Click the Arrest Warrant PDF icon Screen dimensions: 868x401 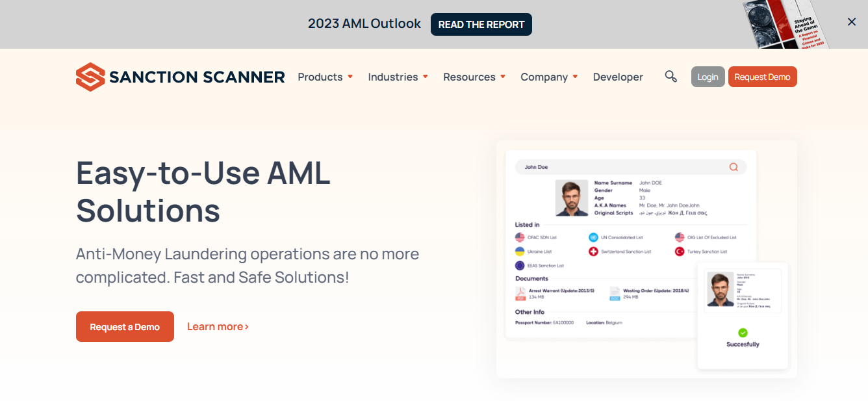[520, 294]
